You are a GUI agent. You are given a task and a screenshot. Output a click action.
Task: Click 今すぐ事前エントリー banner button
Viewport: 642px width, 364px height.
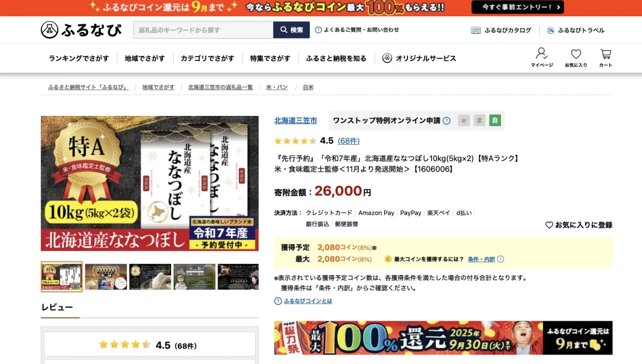(x=517, y=7)
